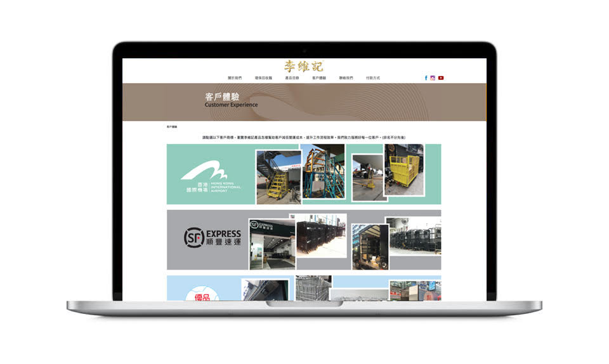Open the SF Express customer banner logo
The image size is (609, 364).
tap(212, 238)
